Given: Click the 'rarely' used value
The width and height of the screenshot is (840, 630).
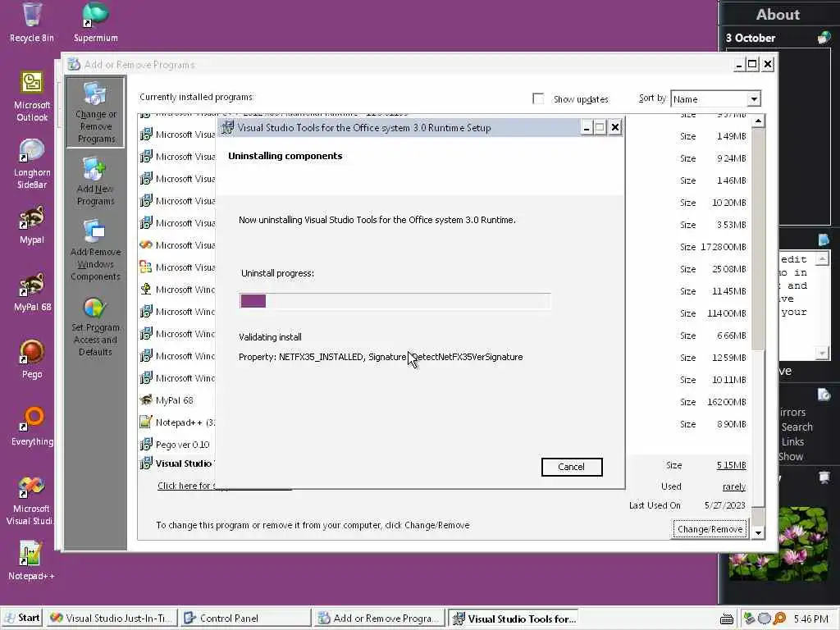Looking at the screenshot, I should [734, 486].
